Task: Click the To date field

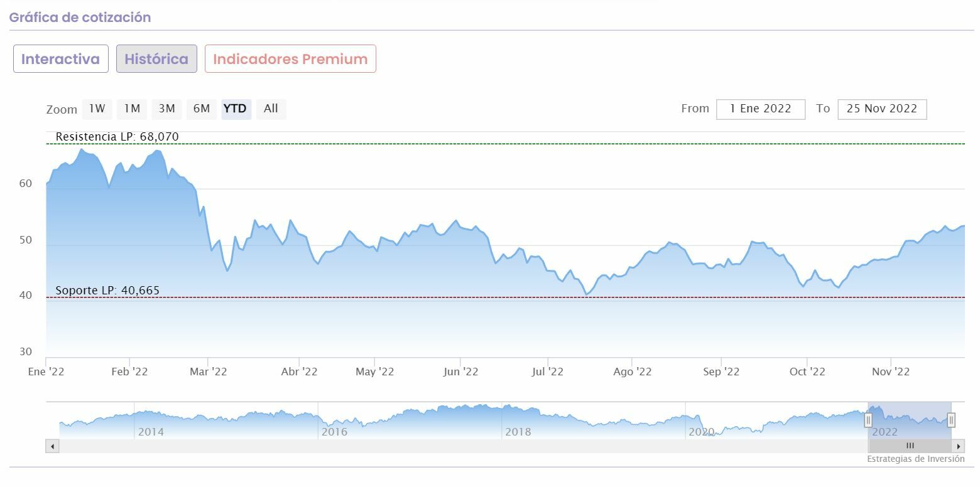Action: (881, 109)
